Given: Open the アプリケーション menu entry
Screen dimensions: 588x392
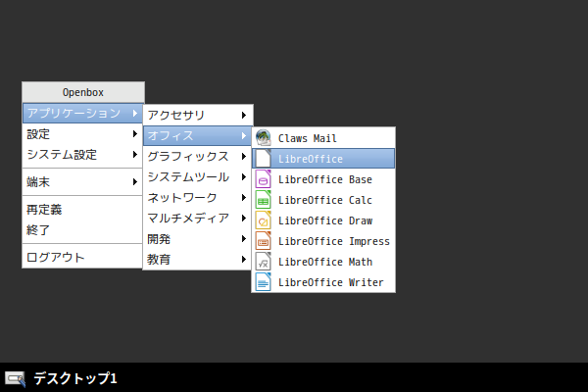Looking at the screenshot, I should tap(83, 113).
